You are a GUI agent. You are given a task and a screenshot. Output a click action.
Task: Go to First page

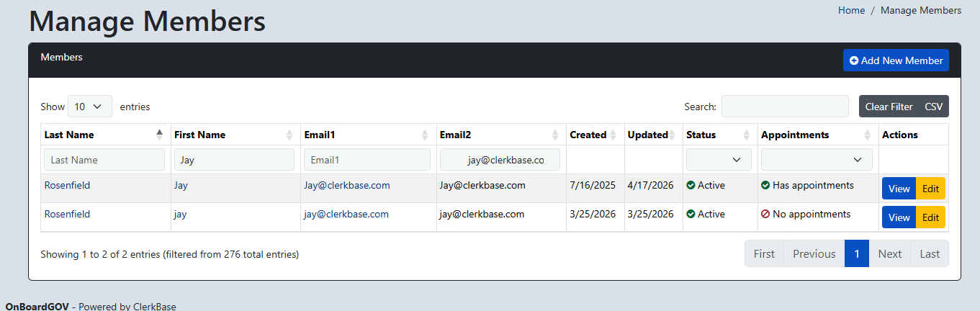pos(764,253)
